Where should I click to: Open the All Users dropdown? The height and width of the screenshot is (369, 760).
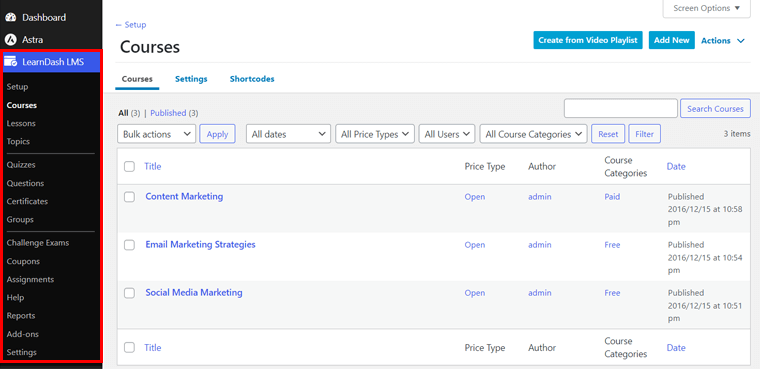tap(447, 134)
